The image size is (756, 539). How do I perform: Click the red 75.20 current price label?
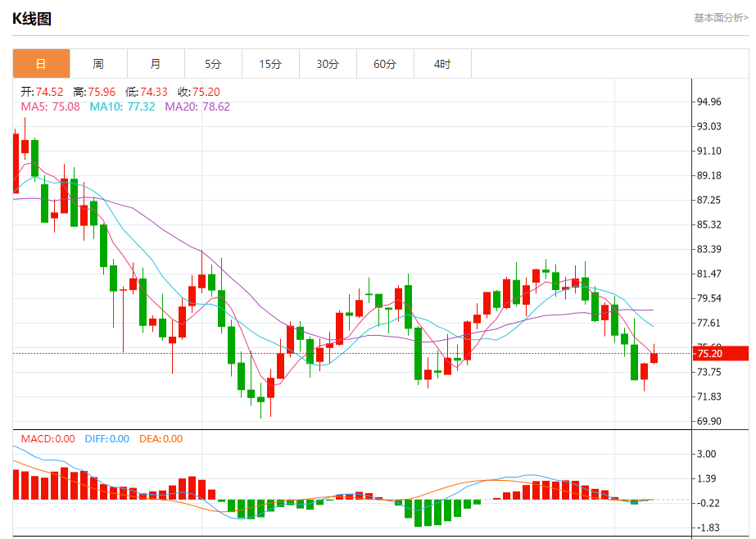coord(721,353)
